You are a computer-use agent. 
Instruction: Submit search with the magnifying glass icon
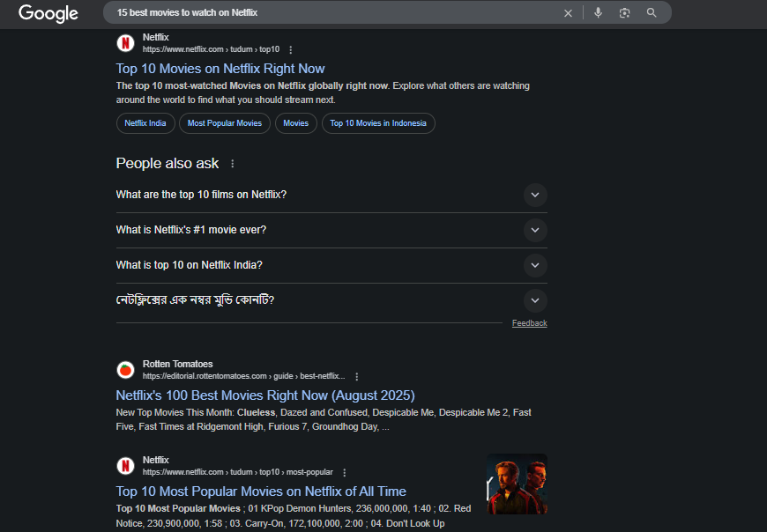(x=652, y=12)
